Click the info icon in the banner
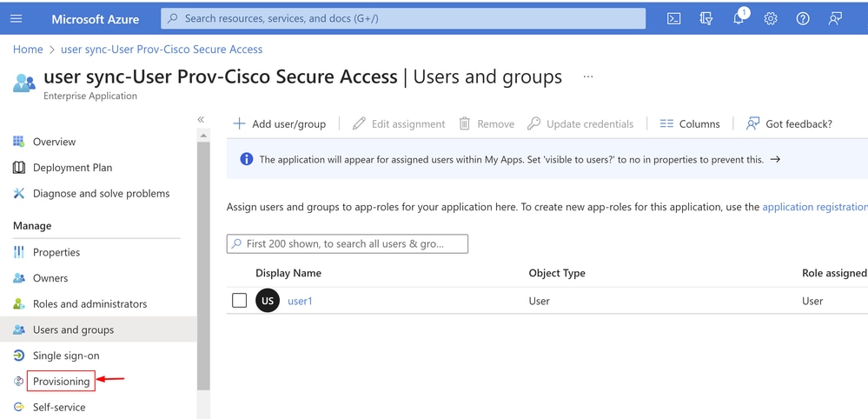 [247, 159]
